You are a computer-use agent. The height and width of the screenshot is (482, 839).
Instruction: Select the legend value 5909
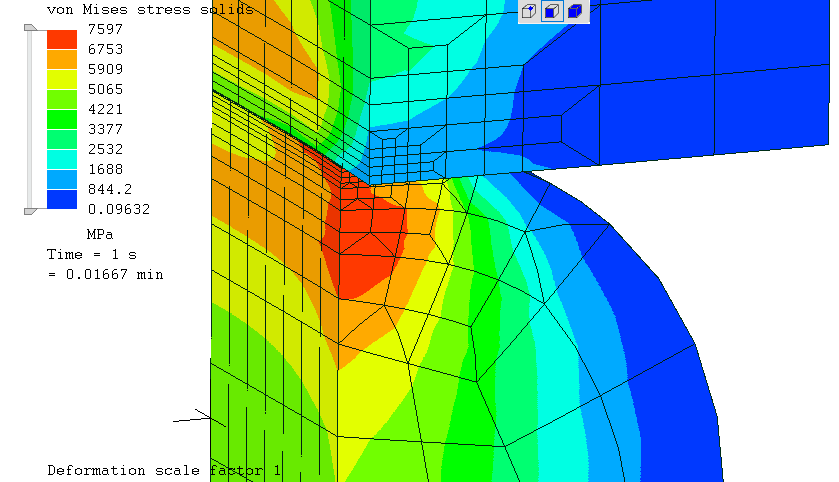pos(105,69)
